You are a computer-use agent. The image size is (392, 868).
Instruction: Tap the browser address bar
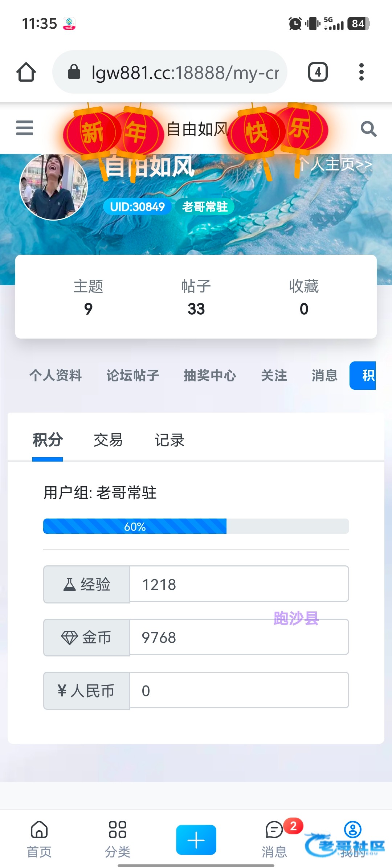point(170,72)
